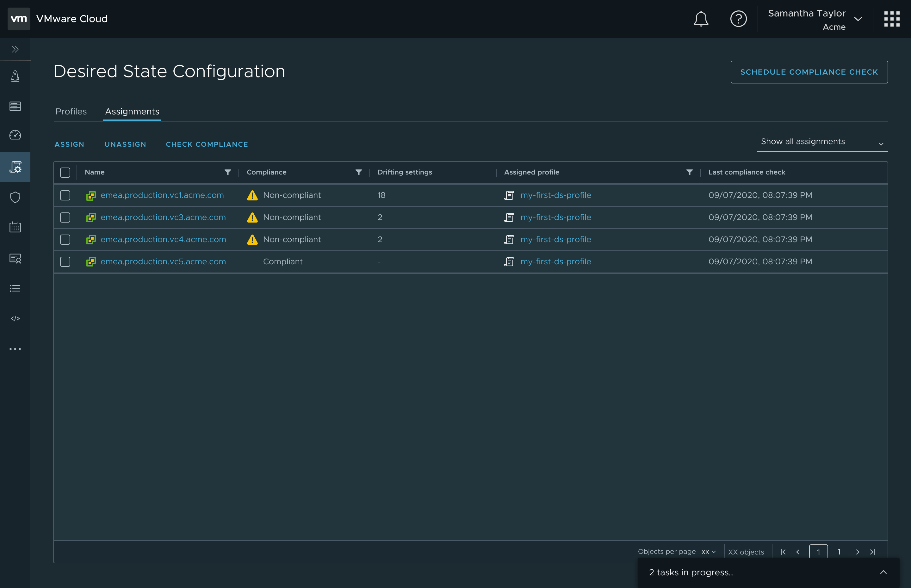Click the current page number input
Image resolution: width=911 pixels, height=588 pixels.
click(x=819, y=552)
